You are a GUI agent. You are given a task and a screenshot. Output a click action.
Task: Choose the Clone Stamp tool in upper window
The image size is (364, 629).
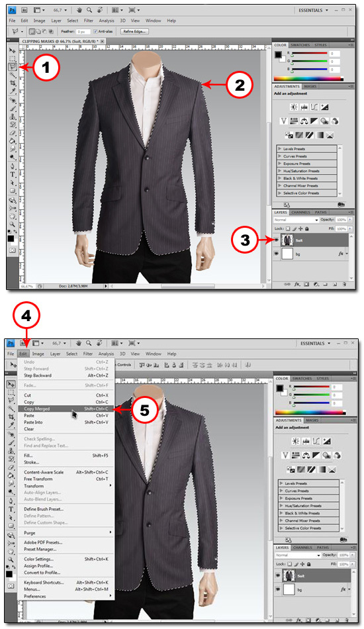click(13, 117)
